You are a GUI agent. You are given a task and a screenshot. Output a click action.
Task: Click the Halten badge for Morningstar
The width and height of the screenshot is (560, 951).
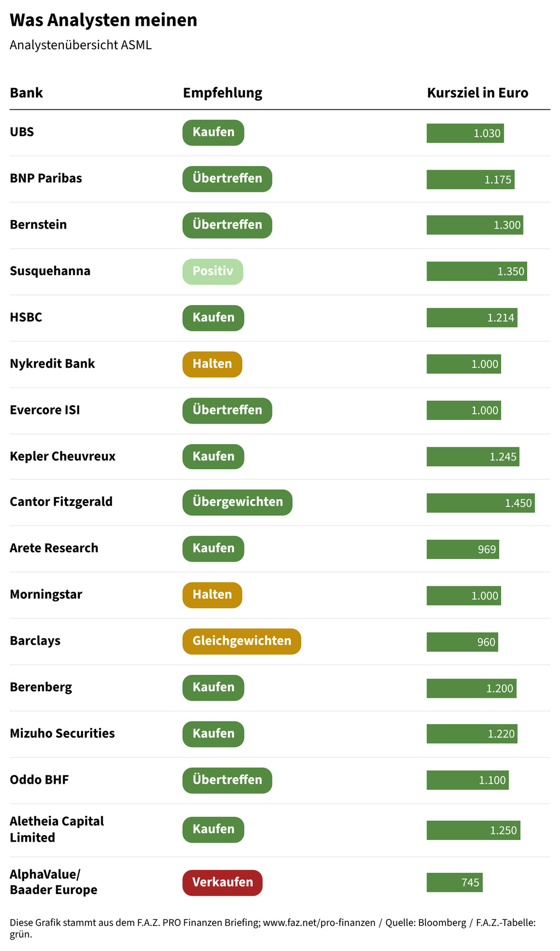point(212,595)
